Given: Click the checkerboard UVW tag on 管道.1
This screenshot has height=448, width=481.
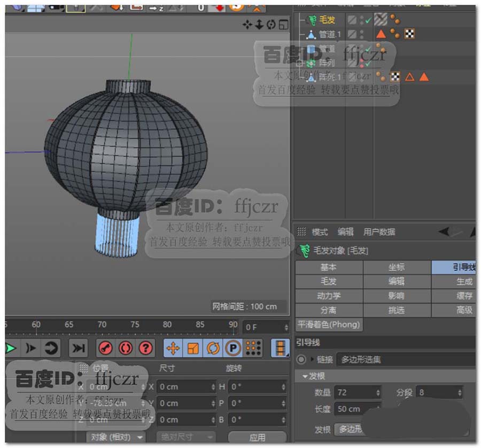Looking at the screenshot, I should (x=409, y=34).
